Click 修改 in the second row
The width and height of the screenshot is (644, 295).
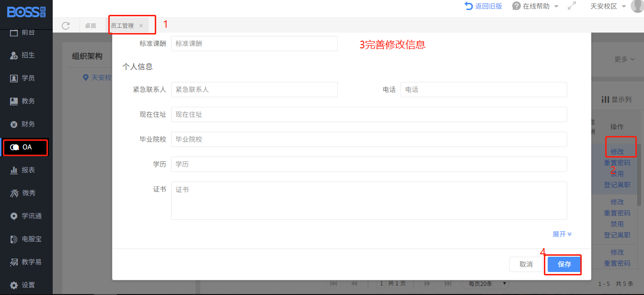point(617,202)
